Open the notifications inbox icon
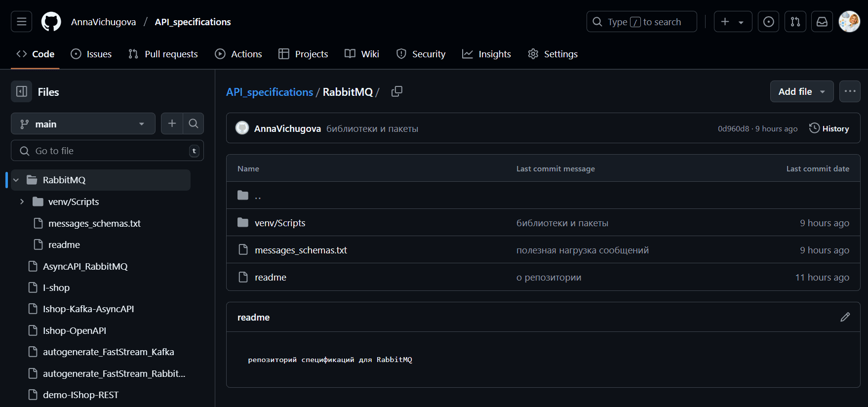 822,22
